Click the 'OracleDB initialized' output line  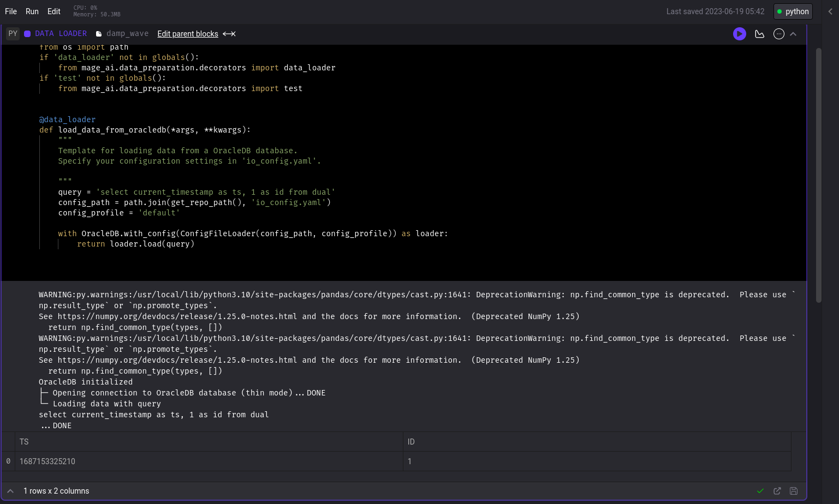(86, 382)
